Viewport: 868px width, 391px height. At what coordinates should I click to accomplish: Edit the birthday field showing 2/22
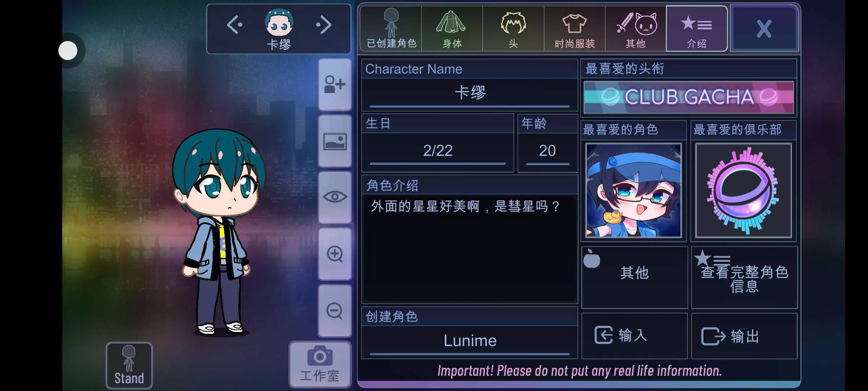click(438, 151)
